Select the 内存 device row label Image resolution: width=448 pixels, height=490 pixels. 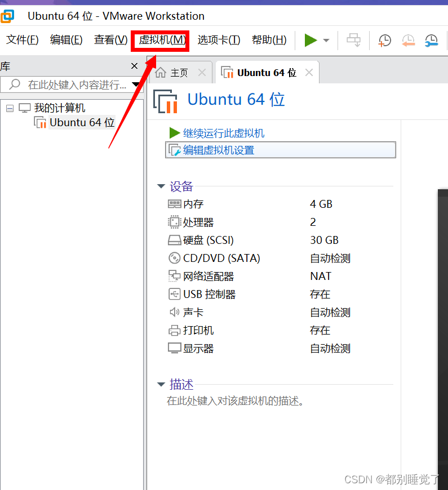[x=193, y=204]
